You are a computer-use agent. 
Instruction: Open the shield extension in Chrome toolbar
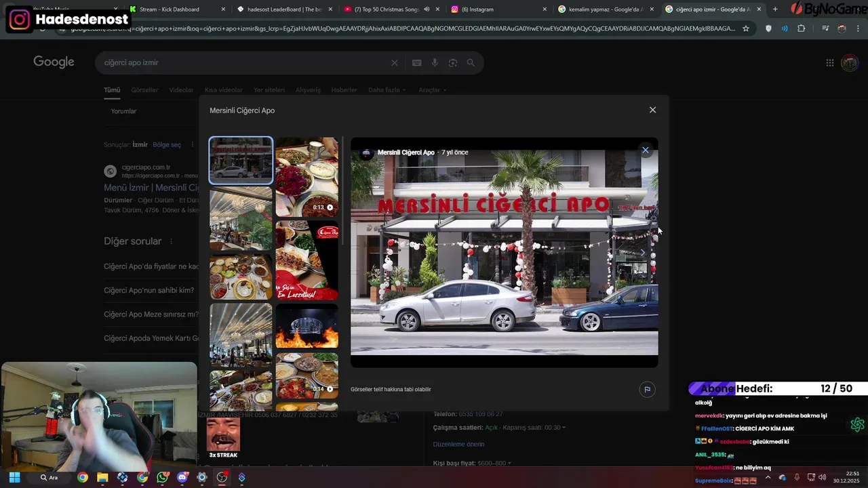coord(768,28)
